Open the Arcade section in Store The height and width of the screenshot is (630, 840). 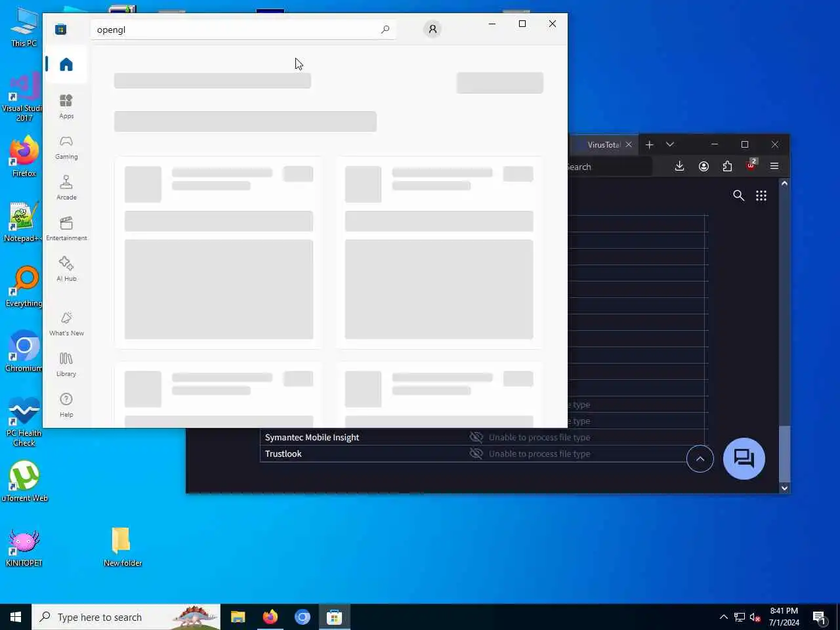pos(66,188)
